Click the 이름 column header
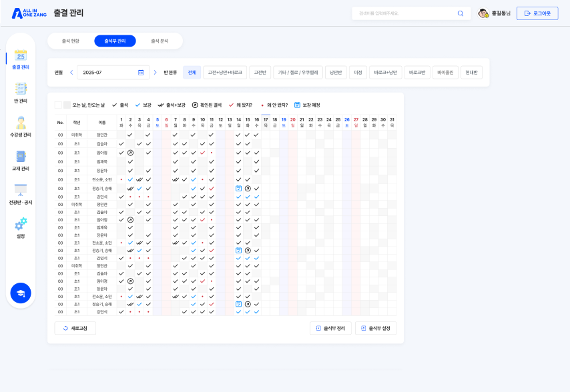The width and height of the screenshot is (570, 392). (x=101, y=123)
